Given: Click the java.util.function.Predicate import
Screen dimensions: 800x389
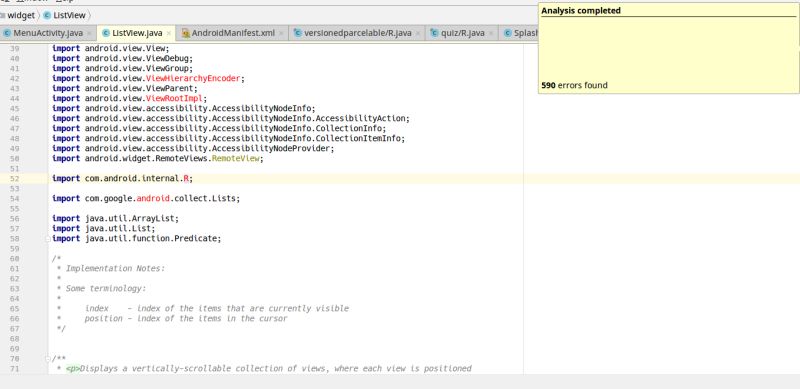Looking at the screenshot, I should click(x=137, y=238).
